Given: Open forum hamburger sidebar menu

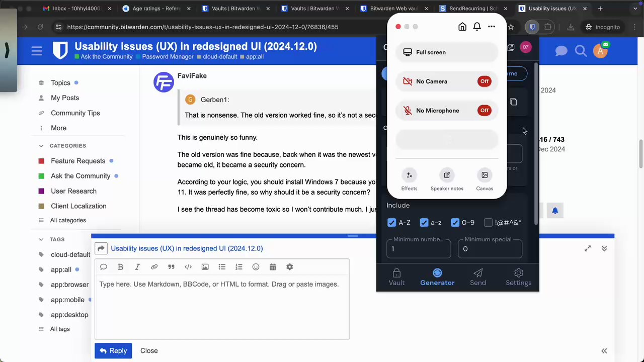Looking at the screenshot, I should (36, 51).
